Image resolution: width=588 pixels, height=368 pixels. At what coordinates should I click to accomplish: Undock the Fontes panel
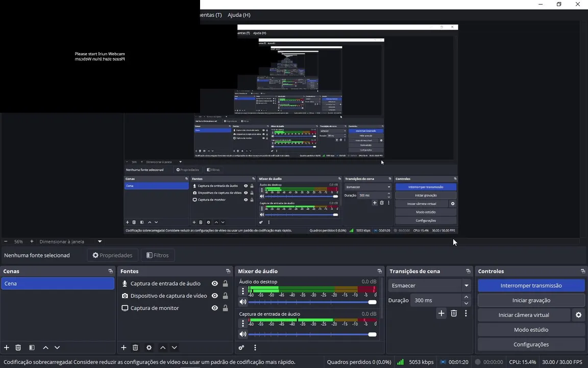[228, 271]
